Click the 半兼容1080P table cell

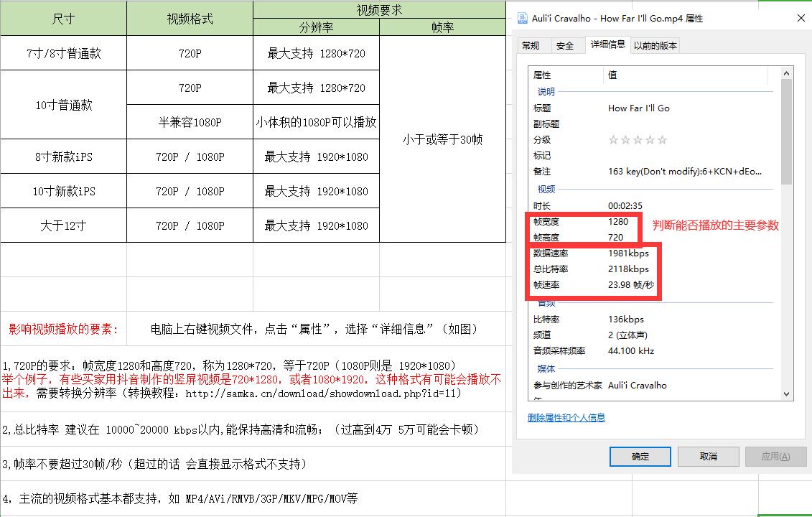[190, 121]
